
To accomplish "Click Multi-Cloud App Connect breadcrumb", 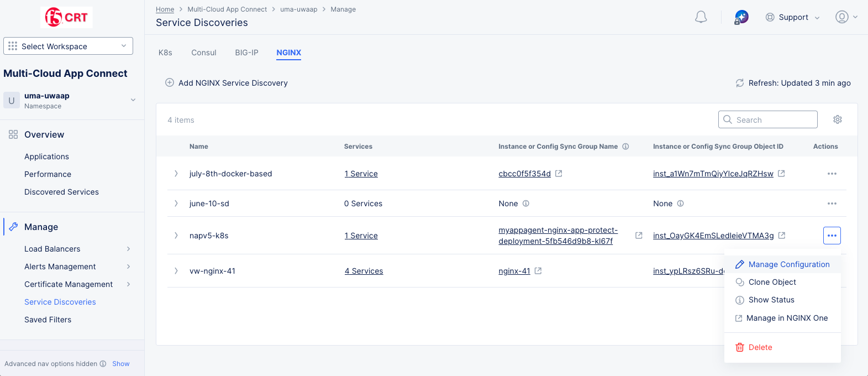I will pyautogui.click(x=227, y=9).
